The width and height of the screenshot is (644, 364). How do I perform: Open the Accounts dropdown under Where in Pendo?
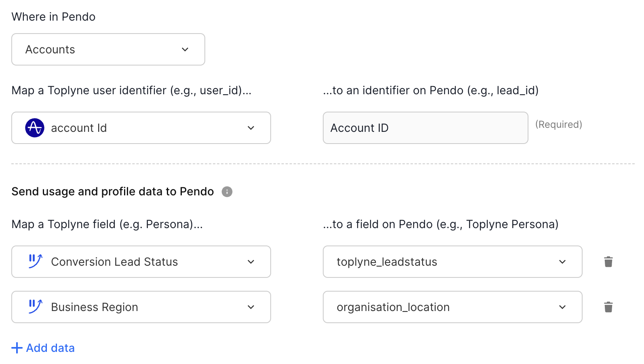108,49
